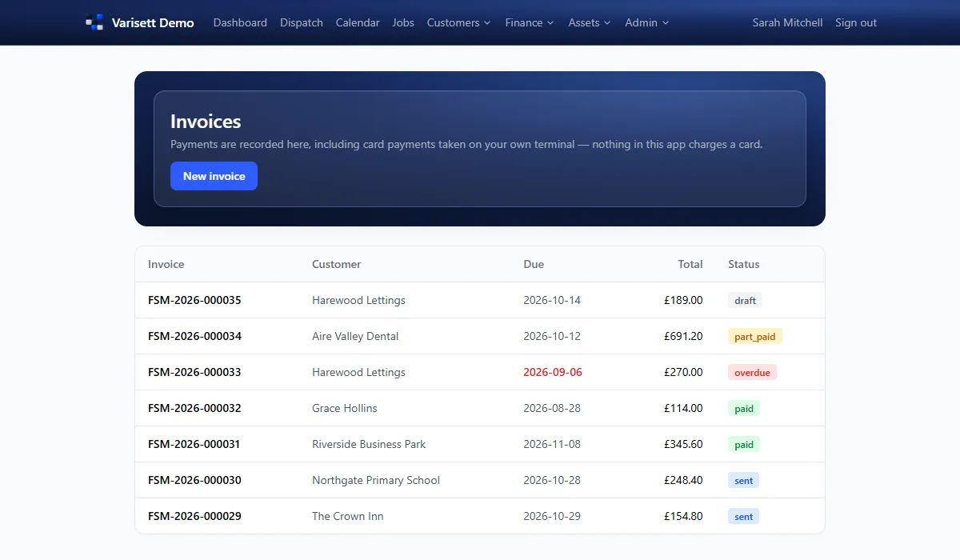The image size is (960, 560).
Task: Click the £248.40 total
Action: point(683,480)
